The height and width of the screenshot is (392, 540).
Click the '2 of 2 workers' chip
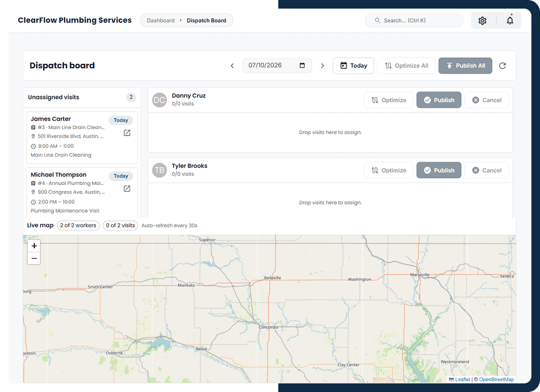[78, 225]
